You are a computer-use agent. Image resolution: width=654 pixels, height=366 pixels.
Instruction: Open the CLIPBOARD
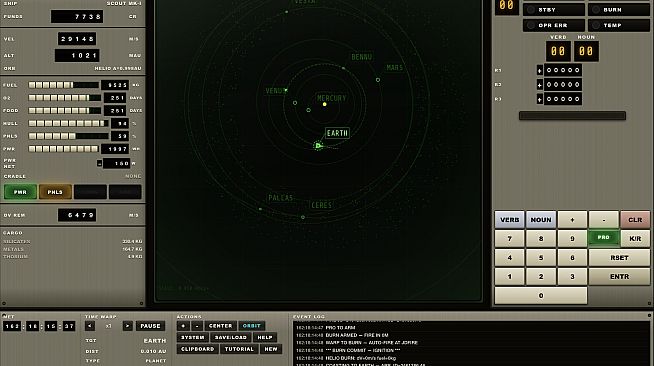click(x=198, y=349)
